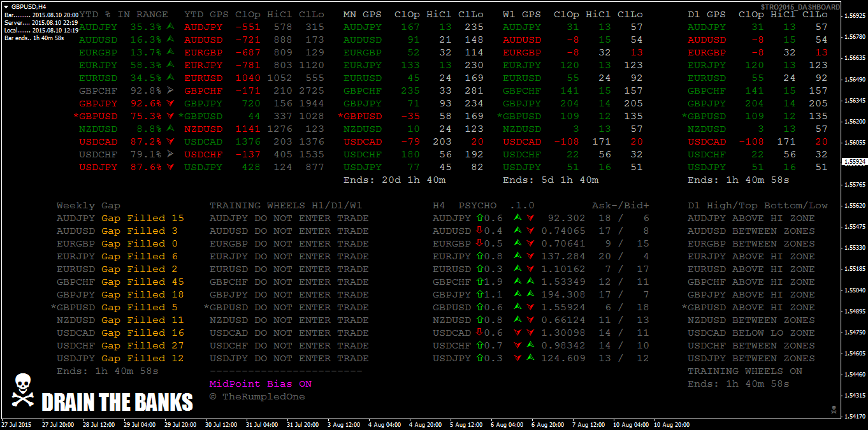
Task: Open the GBPUSD,H4 chart triangle marker
Action: (x=6, y=6)
